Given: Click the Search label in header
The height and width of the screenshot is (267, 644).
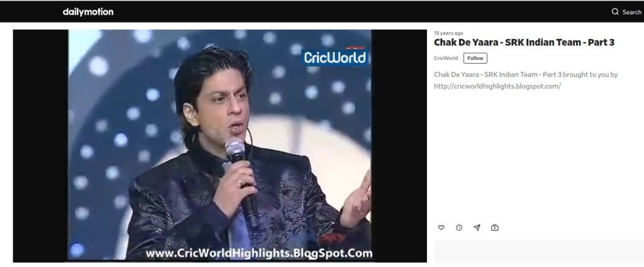Looking at the screenshot, I should [x=631, y=12].
